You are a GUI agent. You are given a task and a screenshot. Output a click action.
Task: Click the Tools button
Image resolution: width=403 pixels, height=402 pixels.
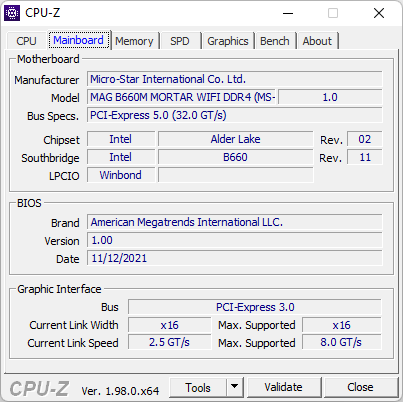[198, 388]
